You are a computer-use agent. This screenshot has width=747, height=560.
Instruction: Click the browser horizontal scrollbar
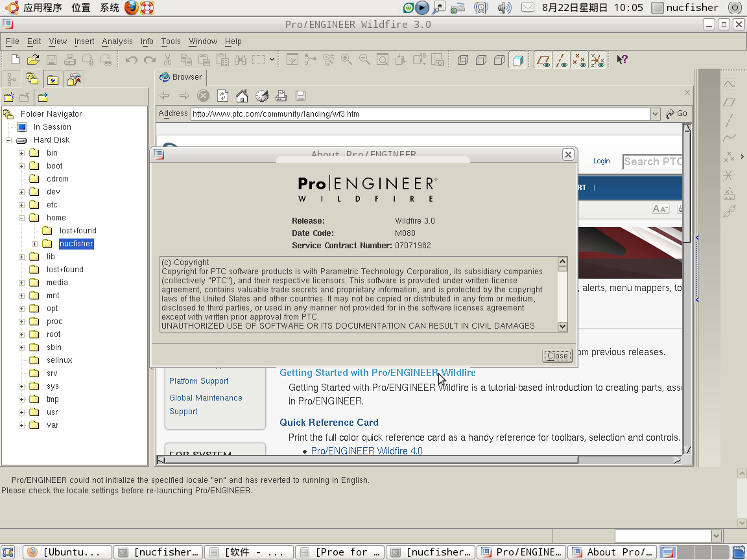372,460
